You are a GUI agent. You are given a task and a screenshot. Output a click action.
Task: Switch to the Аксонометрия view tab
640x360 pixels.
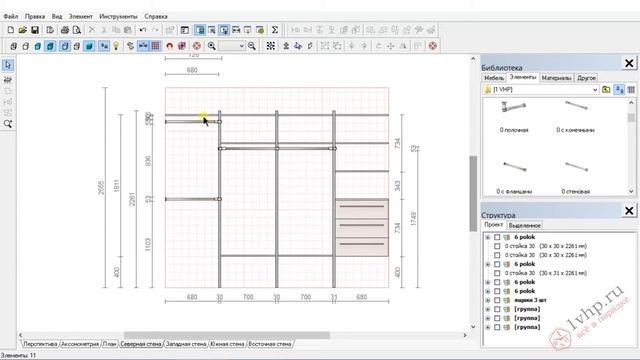click(80, 344)
